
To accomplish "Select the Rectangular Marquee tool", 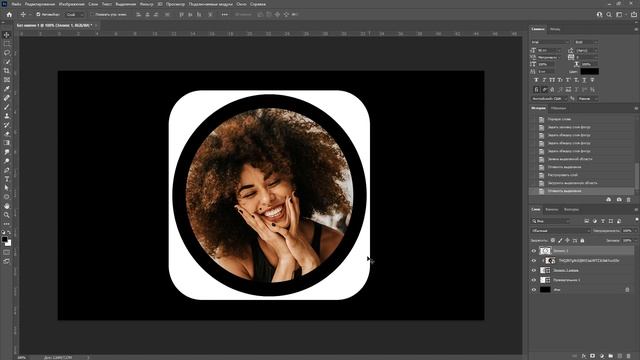I will point(7,44).
